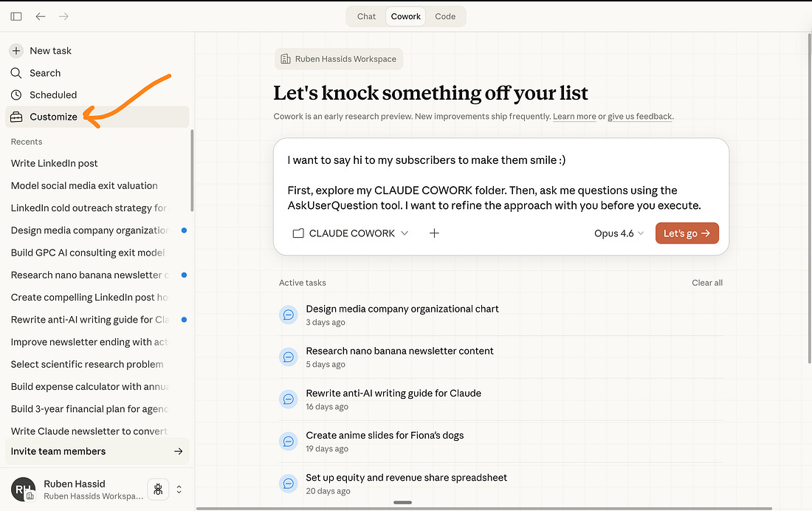Image resolution: width=812 pixels, height=511 pixels.
Task: Click the workspace building icon
Action: pos(286,59)
